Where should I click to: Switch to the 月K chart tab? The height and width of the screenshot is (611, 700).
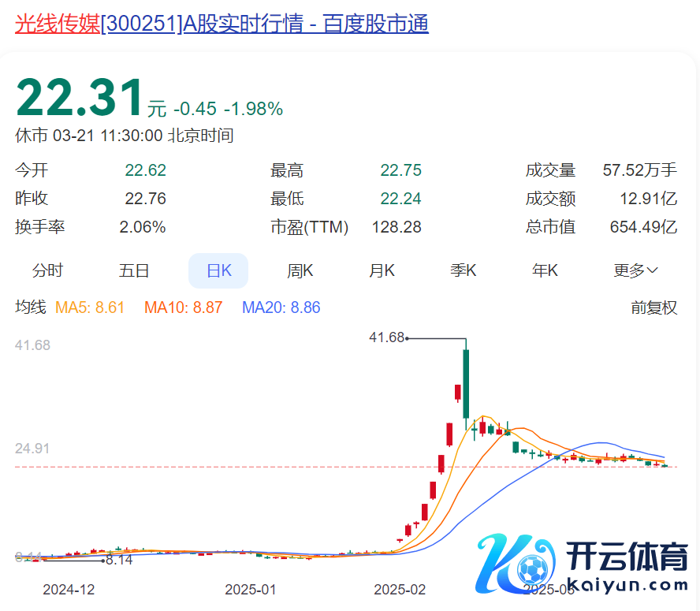[x=382, y=271]
